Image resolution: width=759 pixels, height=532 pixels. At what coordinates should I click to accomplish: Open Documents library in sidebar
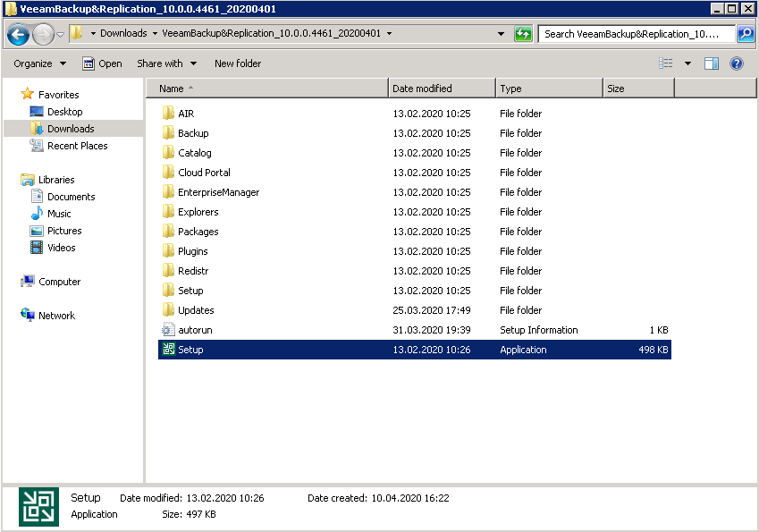click(71, 197)
